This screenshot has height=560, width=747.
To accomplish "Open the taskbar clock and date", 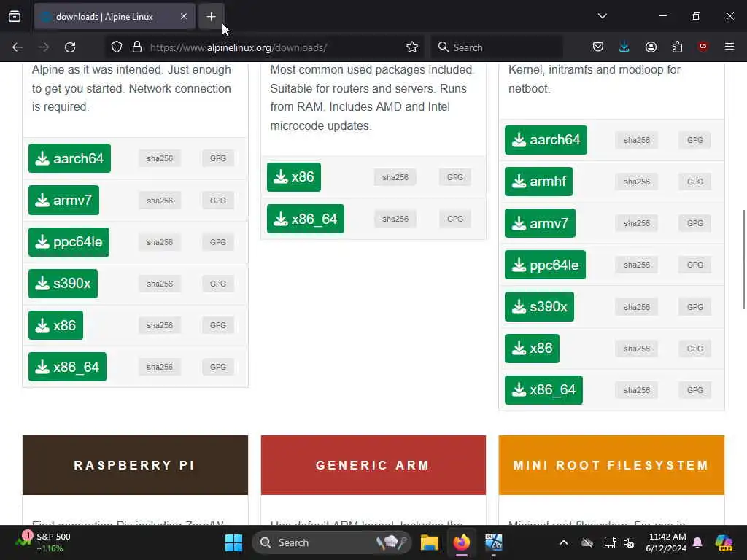I will point(667,542).
